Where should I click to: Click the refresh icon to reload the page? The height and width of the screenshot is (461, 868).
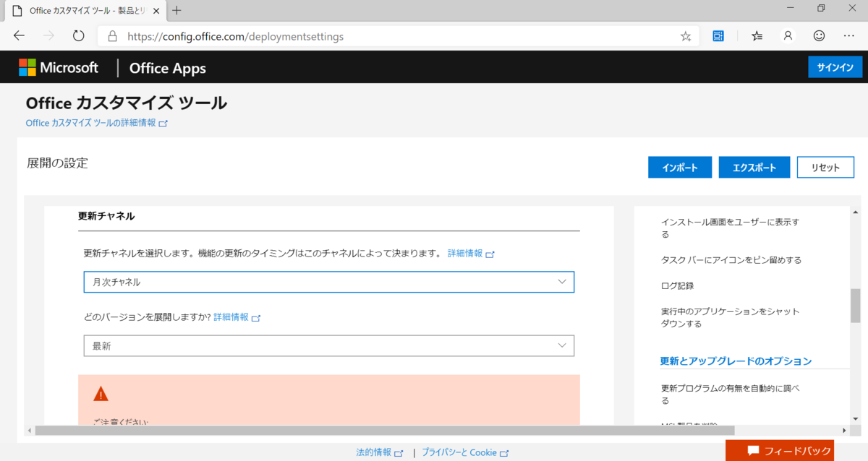pos(78,35)
